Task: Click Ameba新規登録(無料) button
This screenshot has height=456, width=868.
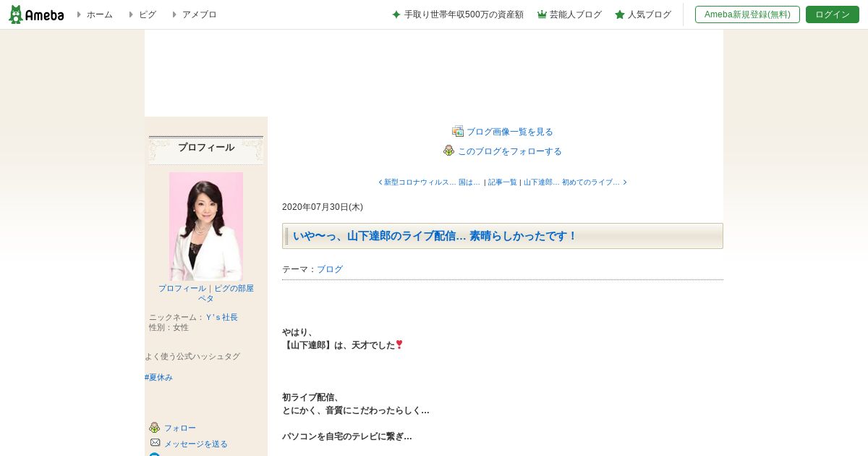Action: pos(747,14)
